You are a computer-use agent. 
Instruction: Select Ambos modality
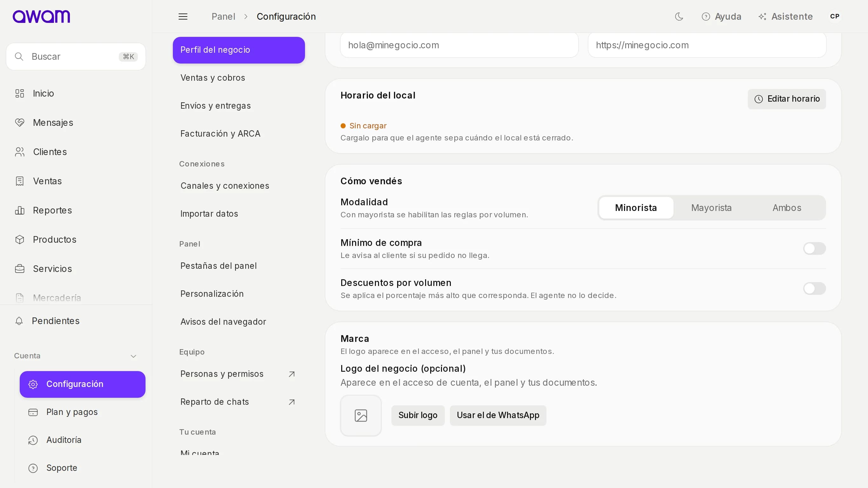(787, 208)
